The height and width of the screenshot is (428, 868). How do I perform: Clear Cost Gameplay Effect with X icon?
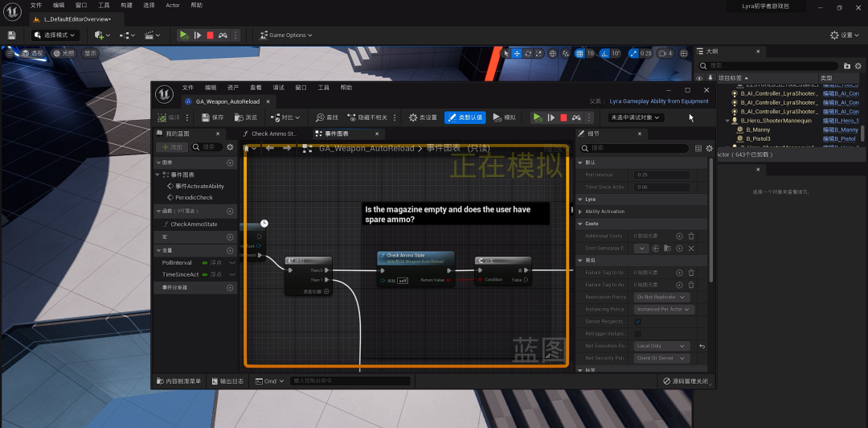coord(691,249)
